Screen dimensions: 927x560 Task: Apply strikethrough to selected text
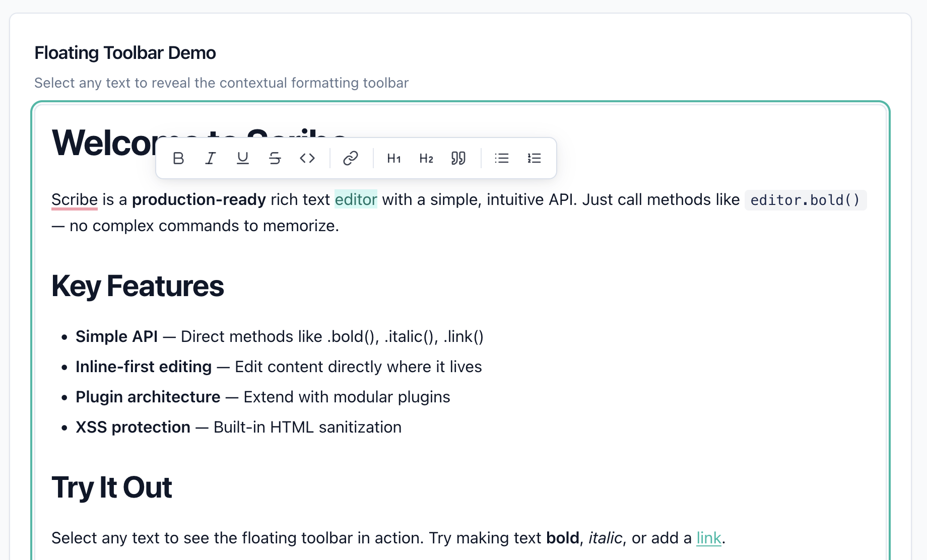pos(275,158)
